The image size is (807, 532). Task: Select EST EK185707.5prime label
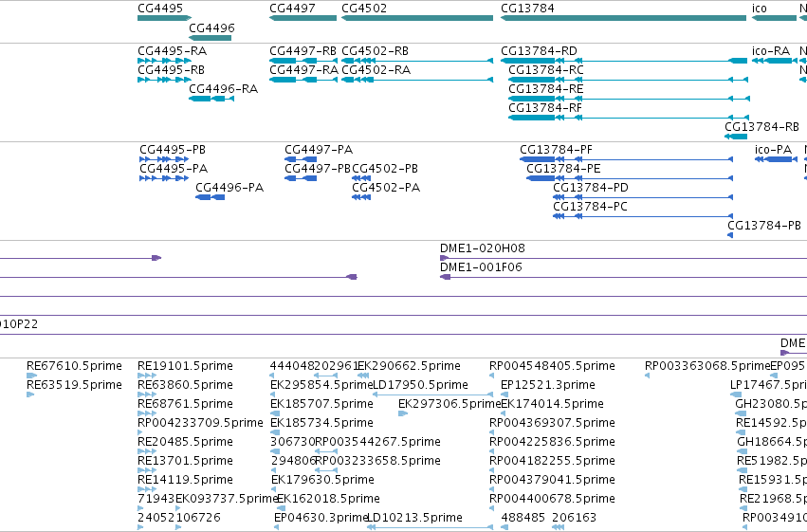[x=321, y=404]
